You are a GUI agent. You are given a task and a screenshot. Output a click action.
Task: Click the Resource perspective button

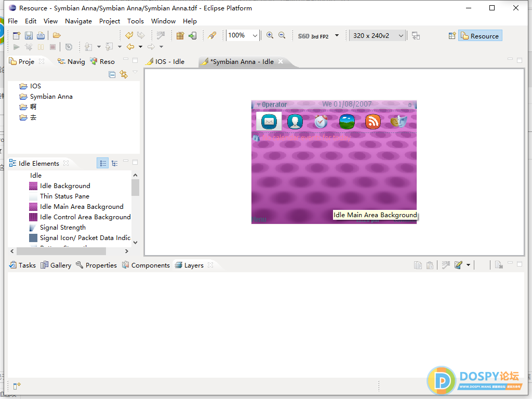click(480, 36)
